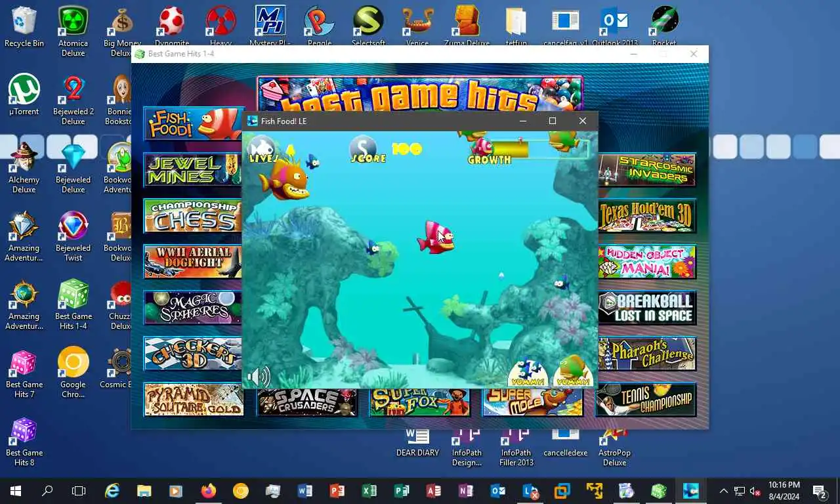Select Best Game Hits 1-4 desktop icon
The width and height of the screenshot is (840, 504).
73,304
